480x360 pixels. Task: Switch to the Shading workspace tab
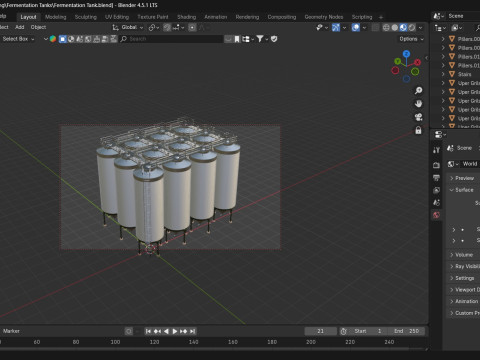coord(186,17)
